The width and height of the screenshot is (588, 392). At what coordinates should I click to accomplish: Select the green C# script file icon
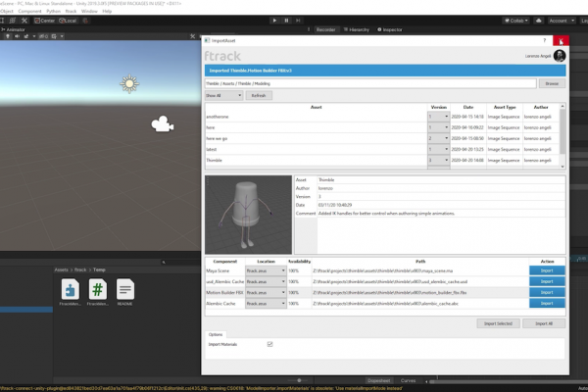point(97,289)
